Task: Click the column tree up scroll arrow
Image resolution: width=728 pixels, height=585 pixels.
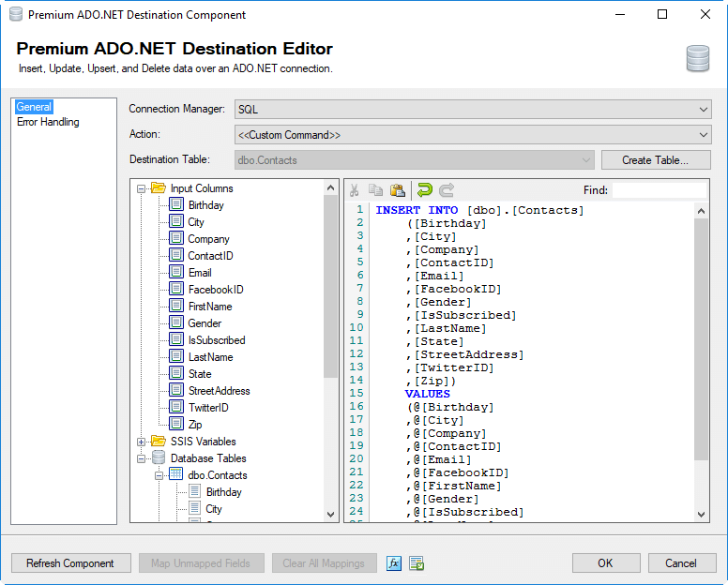Action: coord(330,187)
